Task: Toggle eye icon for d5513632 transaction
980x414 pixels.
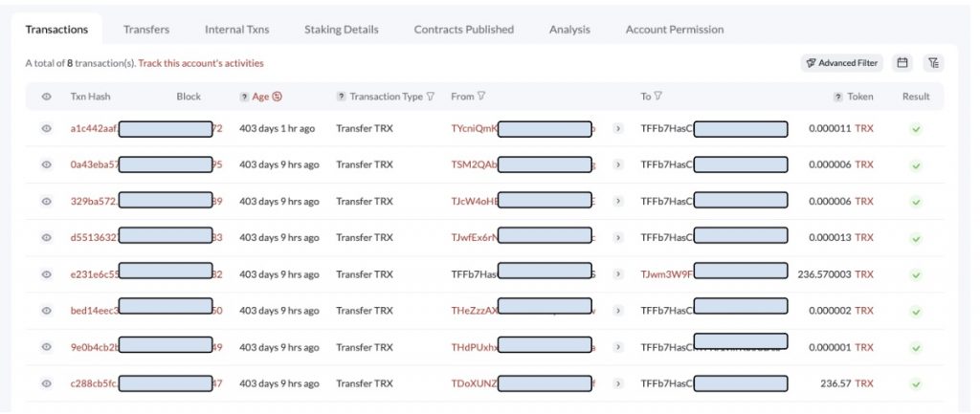Action: (x=46, y=238)
